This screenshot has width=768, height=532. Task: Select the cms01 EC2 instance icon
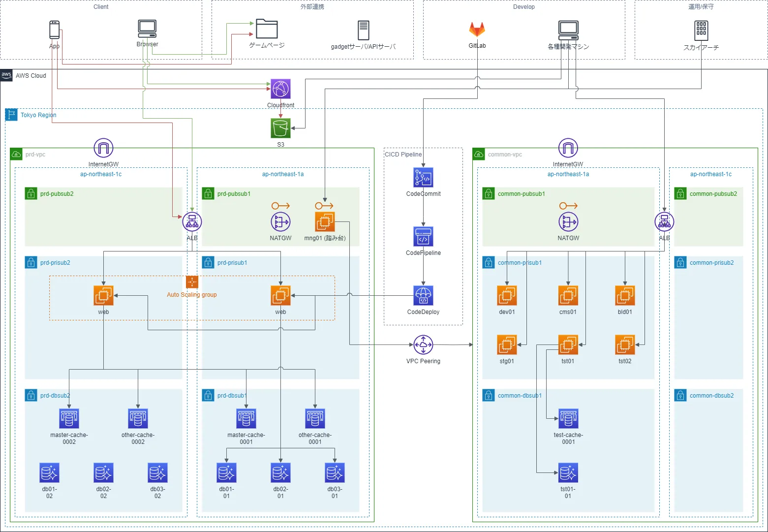click(x=568, y=296)
